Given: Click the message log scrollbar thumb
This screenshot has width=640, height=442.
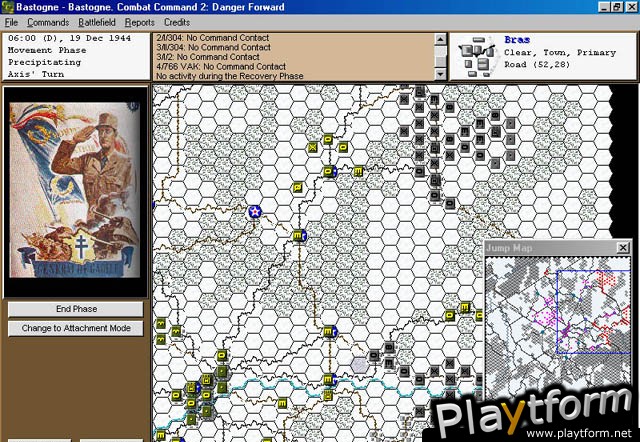Looking at the screenshot, I should pyautogui.click(x=440, y=61).
